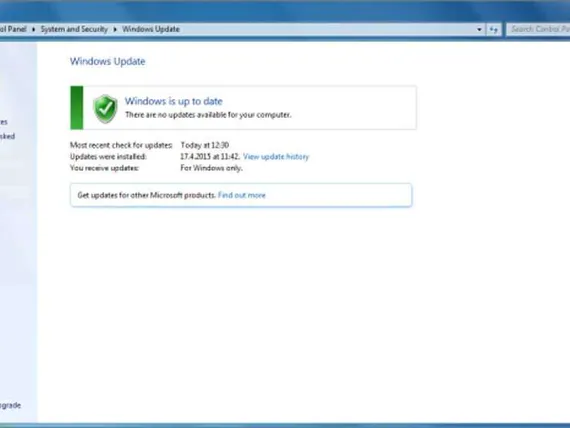Click 'Today at 12:30' value
570x428 pixels.
[205, 145]
